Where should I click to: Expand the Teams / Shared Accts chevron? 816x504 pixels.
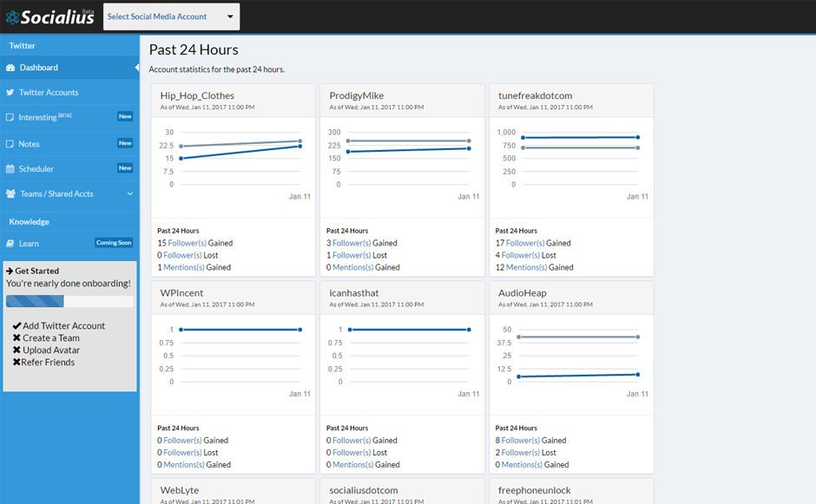tap(130, 194)
